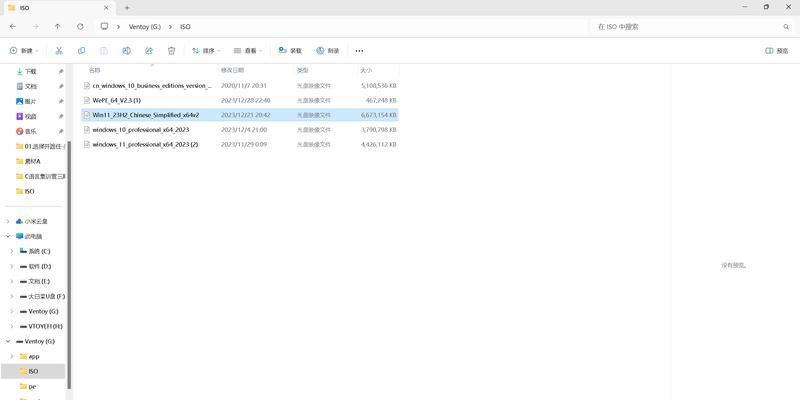
Task: Open a new tab with plus icon
Action: [x=127, y=8]
